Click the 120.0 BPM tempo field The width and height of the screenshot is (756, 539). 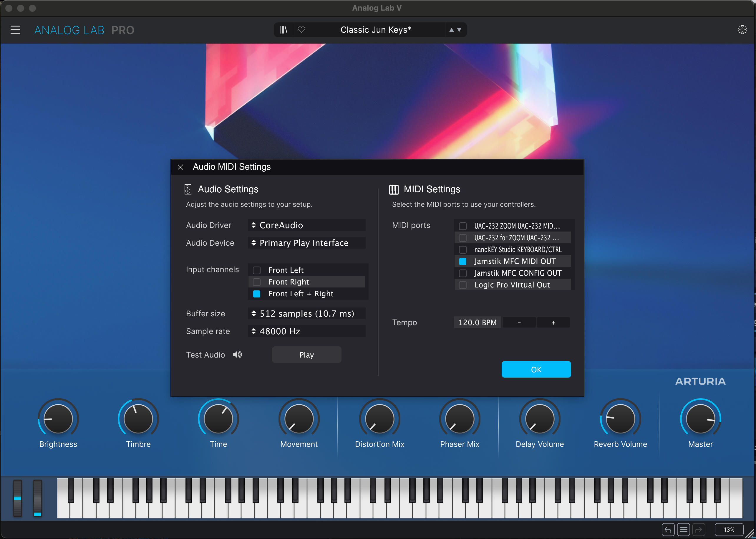coord(477,322)
